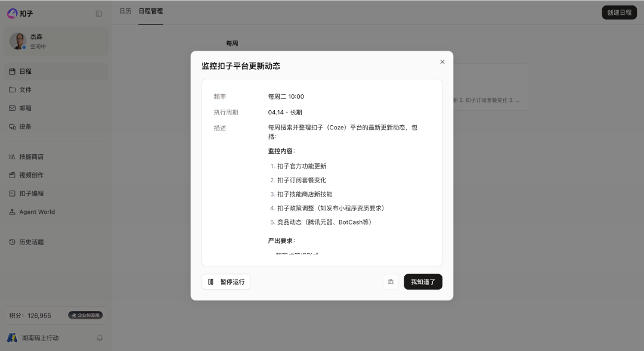Open 视频创作 in the sidebar
Image resolution: width=644 pixels, height=351 pixels.
[56, 175]
